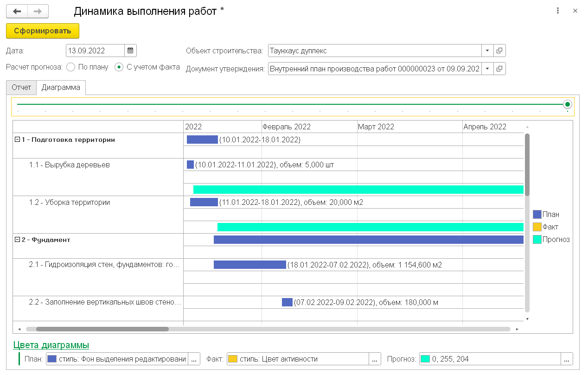Collapse the 1 - Подготовка территории group
The image size is (588, 375).
click(18, 140)
